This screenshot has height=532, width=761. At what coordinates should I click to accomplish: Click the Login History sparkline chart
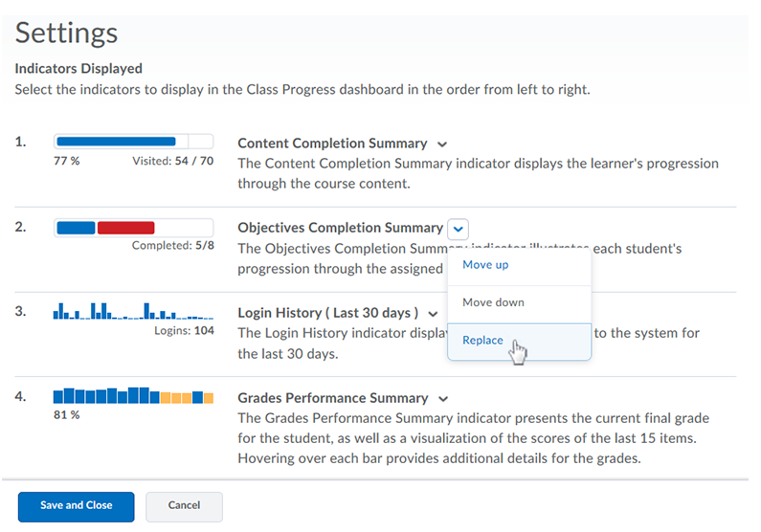click(x=133, y=311)
